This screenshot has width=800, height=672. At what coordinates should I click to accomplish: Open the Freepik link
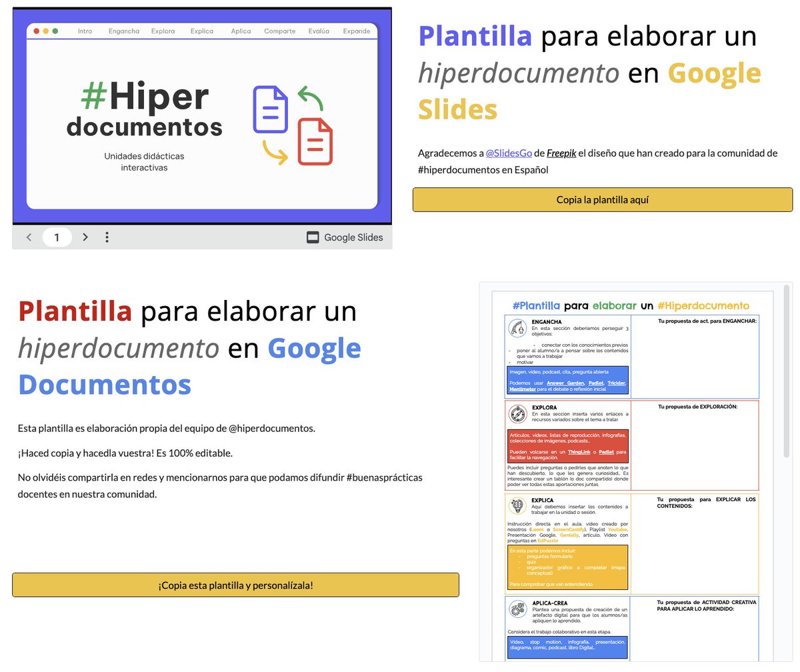(x=561, y=153)
